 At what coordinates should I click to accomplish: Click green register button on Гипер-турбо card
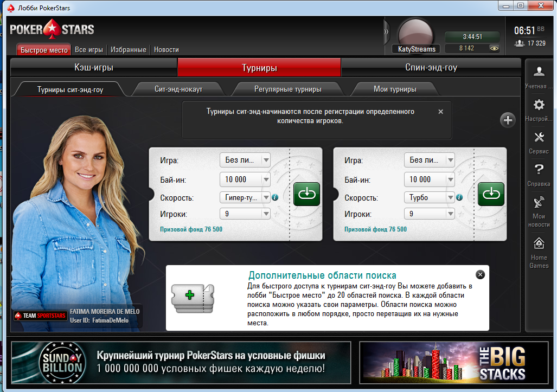(x=306, y=194)
